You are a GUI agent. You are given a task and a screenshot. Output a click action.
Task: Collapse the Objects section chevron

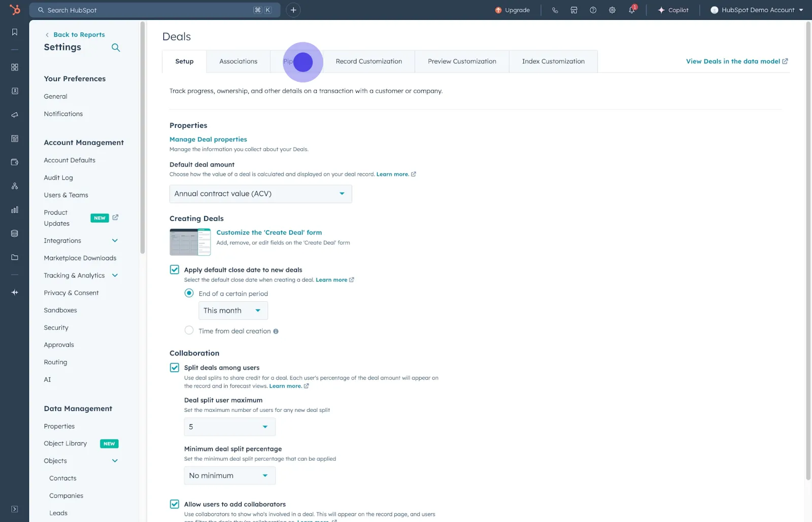[x=115, y=461]
